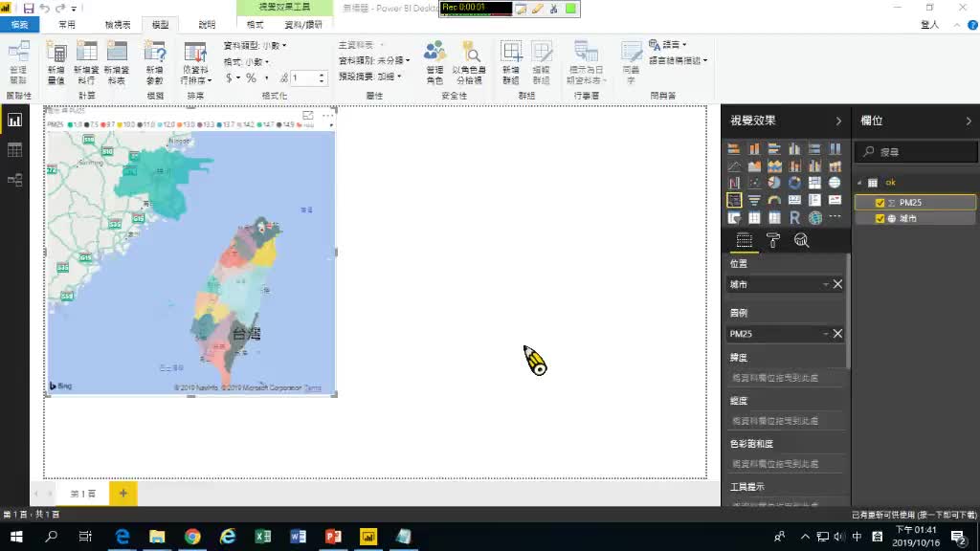
Task: Open Excel from the taskbar
Action: 263,537
